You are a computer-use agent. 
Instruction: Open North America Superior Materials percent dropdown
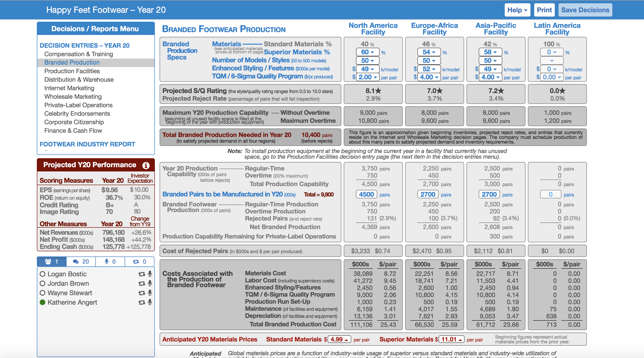click(x=367, y=52)
